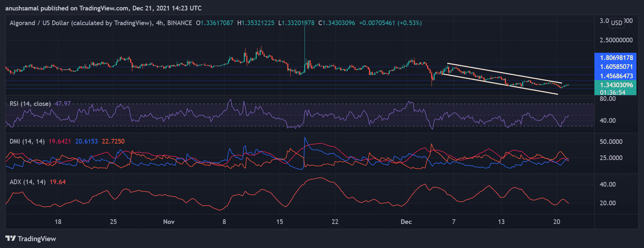Click the Nov label on the time axis
Screen dimensions: 644x248
pyautogui.click(x=169, y=222)
